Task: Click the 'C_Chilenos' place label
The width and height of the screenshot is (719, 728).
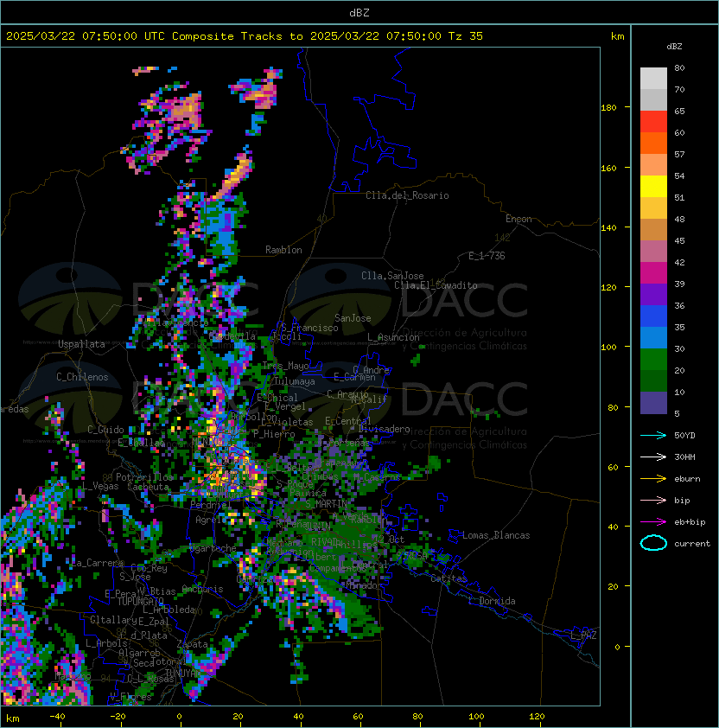Action: tap(82, 377)
